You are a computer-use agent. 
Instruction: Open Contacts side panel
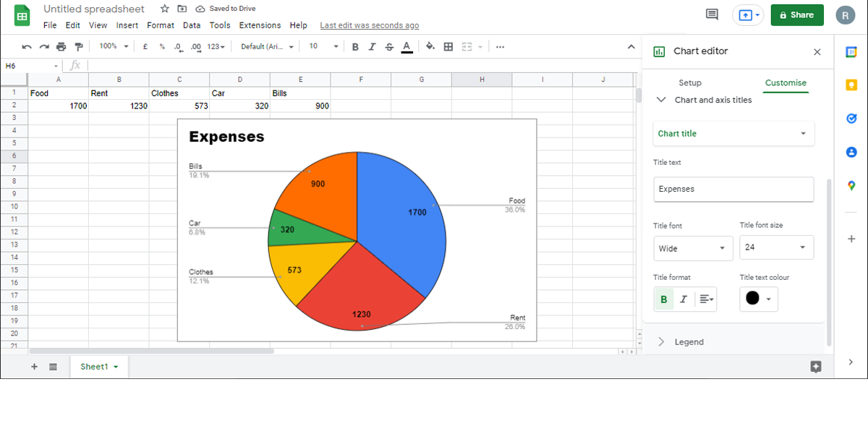click(x=851, y=152)
